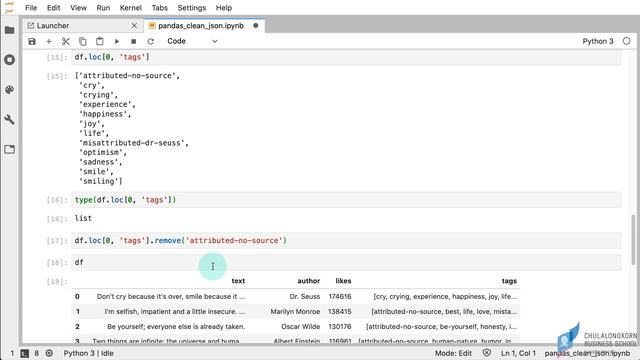Open the Tabs menu

(160, 8)
